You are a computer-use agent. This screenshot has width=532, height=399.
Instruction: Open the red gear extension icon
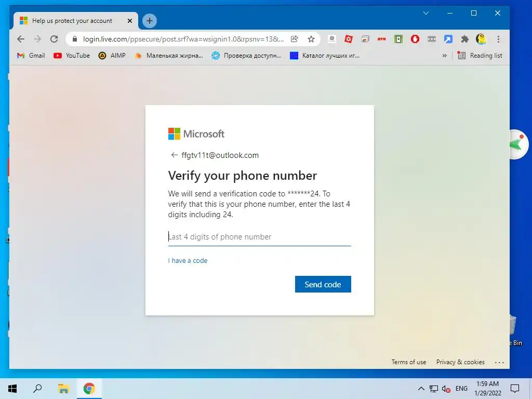(349, 39)
